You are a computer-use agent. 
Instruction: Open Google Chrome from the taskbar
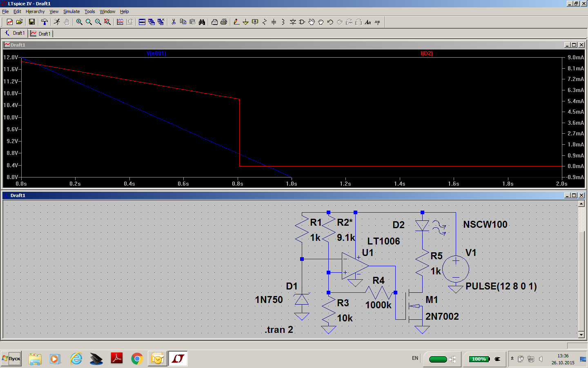point(137,359)
